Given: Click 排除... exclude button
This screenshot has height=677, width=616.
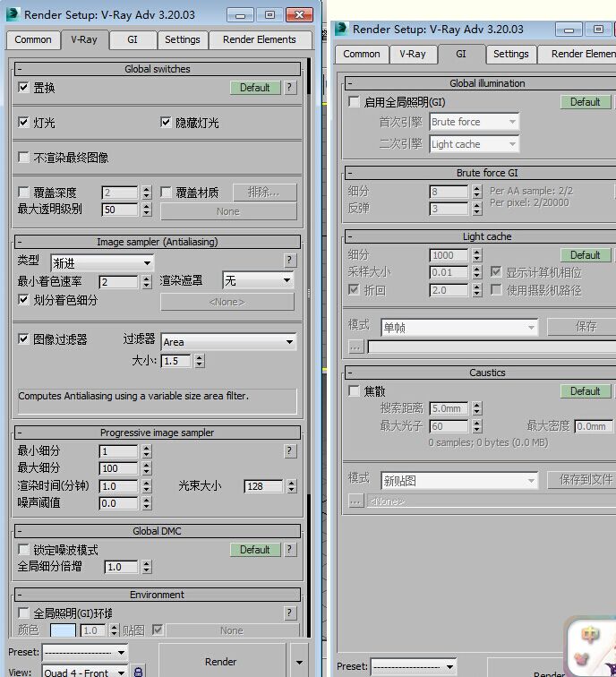Looking at the screenshot, I should [x=264, y=193].
